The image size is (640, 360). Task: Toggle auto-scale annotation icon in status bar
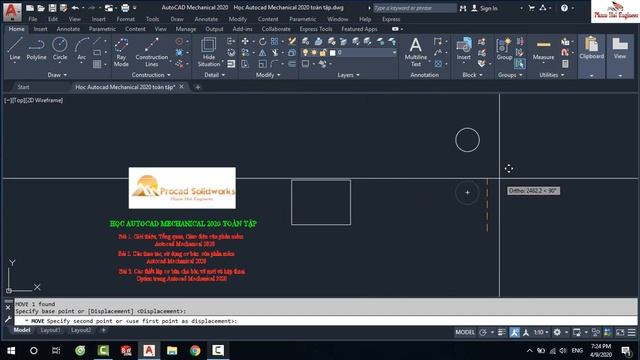(x=526, y=332)
